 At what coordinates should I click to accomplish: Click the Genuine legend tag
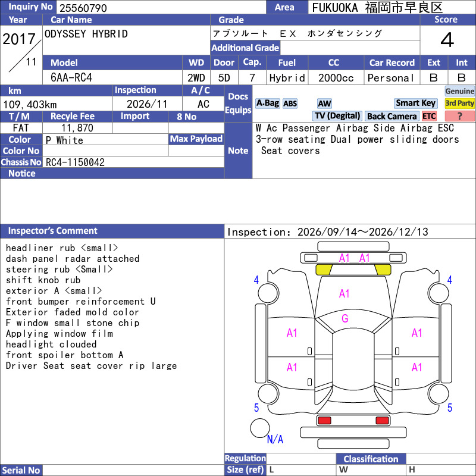click(459, 91)
